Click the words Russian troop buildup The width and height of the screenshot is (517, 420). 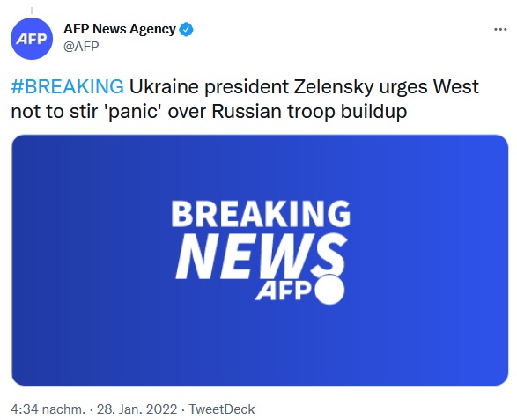(309, 112)
